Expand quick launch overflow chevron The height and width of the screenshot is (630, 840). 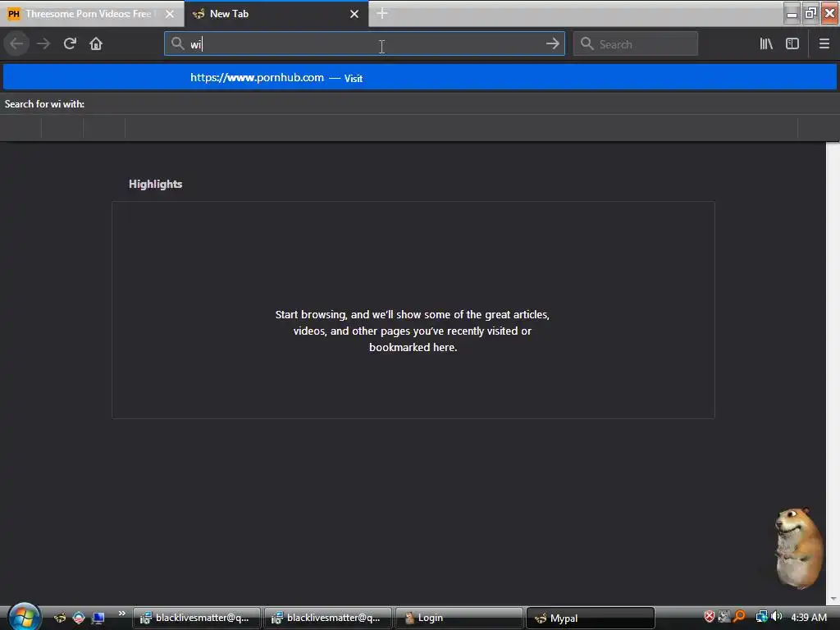point(121,614)
